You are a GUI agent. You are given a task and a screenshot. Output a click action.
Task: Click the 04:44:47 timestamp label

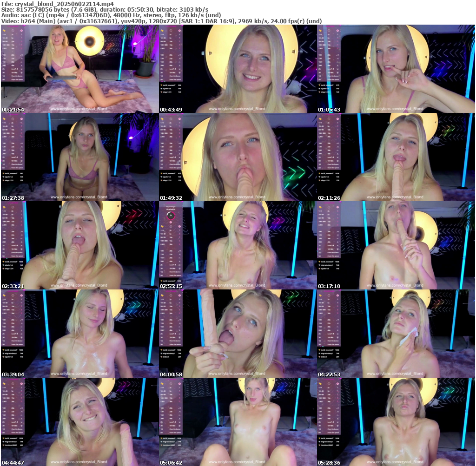[13, 462]
